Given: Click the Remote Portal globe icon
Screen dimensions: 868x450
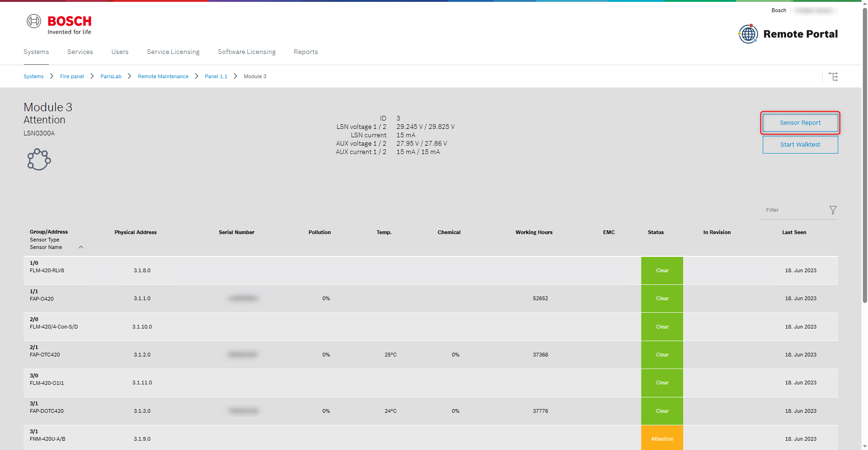Looking at the screenshot, I should [748, 34].
